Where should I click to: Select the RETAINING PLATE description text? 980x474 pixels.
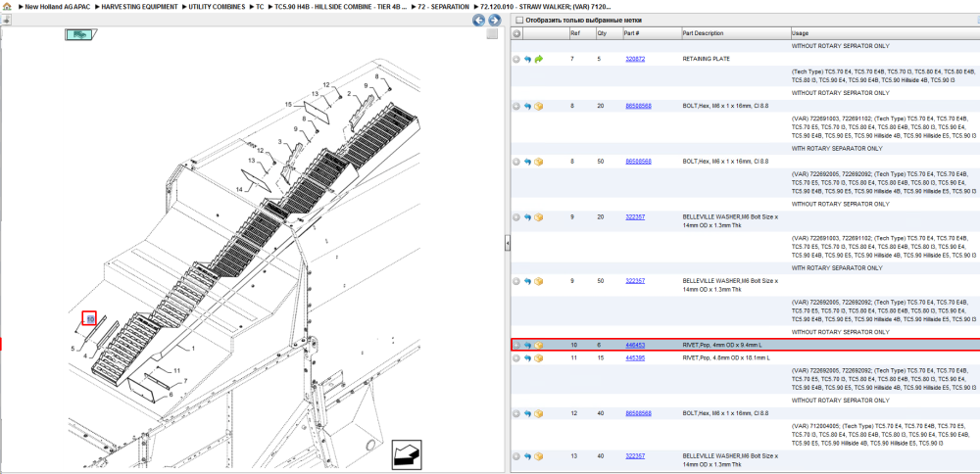click(706, 59)
